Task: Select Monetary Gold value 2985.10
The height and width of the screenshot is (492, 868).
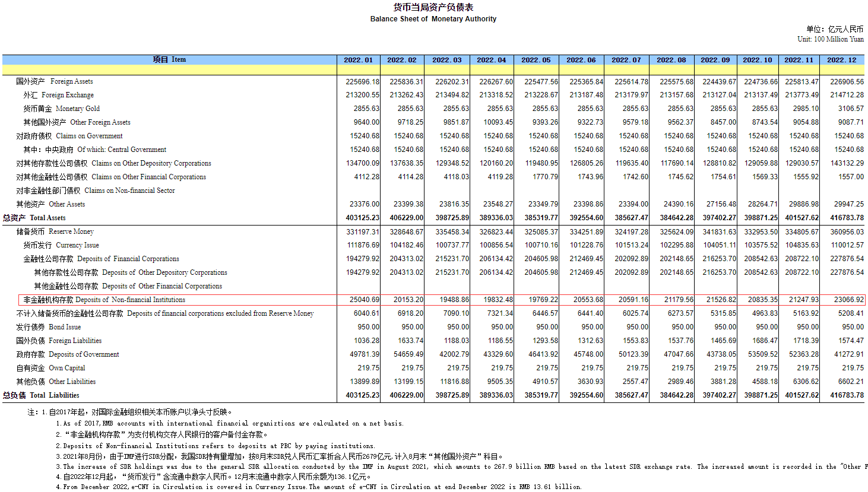Action: tap(806, 109)
